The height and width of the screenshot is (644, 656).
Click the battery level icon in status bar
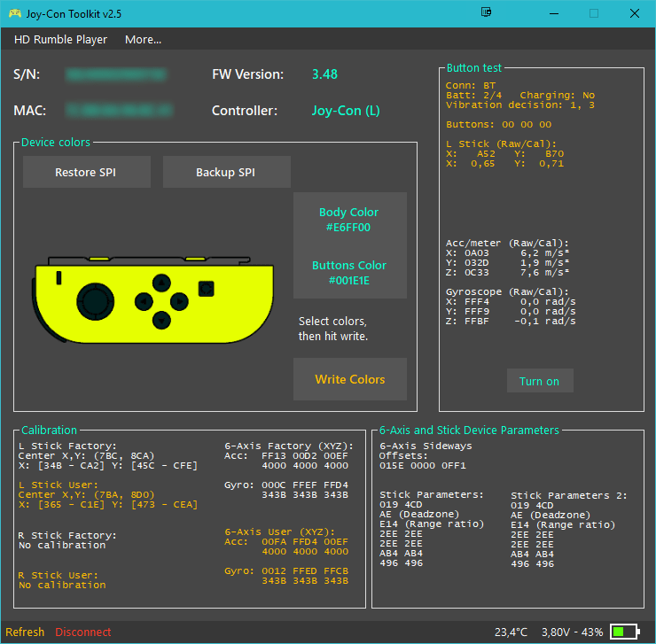click(x=625, y=632)
